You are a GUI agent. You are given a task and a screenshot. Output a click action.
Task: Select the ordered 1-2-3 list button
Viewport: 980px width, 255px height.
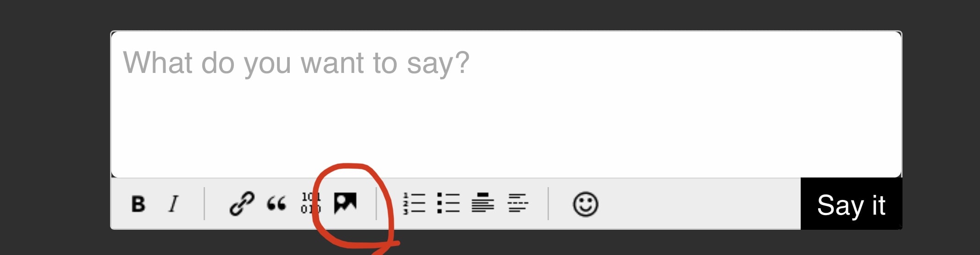(x=414, y=203)
